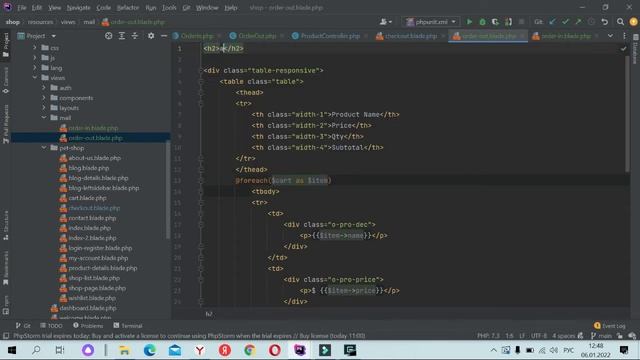Switch to PhpStorm taskbar icon
Viewport: 640px width, 360px height.
(300, 350)
